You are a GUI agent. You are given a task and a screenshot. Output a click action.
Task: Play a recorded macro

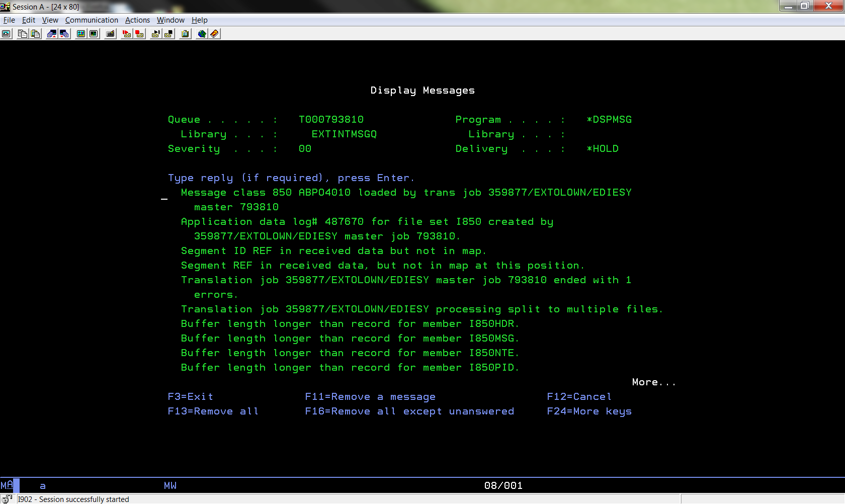pyautogui.click(x=156, y=34)
